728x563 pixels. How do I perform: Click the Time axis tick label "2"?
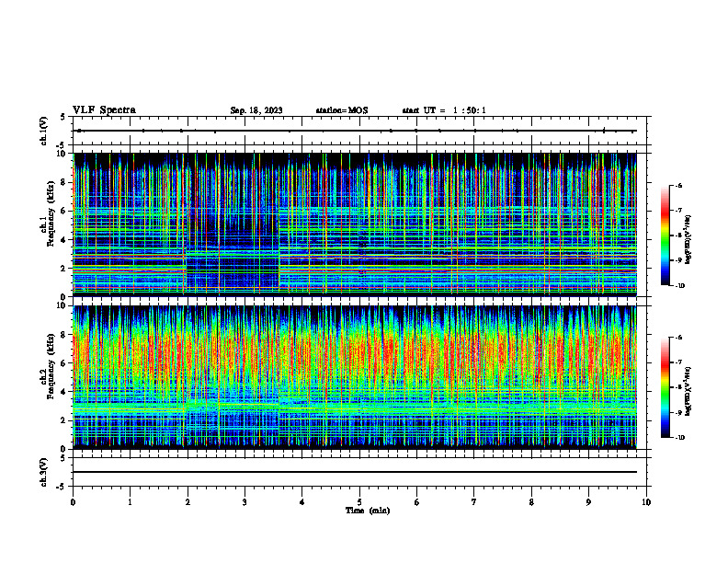coord(188,502)
